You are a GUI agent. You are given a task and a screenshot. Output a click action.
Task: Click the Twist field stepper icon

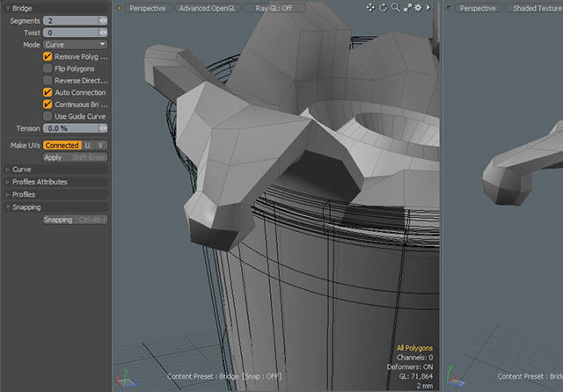point(104,32)
